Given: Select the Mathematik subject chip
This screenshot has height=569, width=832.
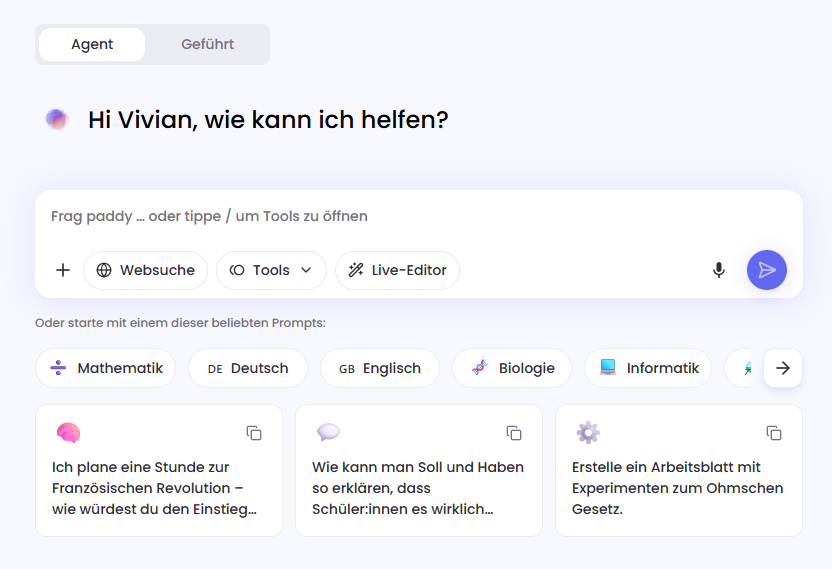Looking at the screenshot, I should point(106,368).
